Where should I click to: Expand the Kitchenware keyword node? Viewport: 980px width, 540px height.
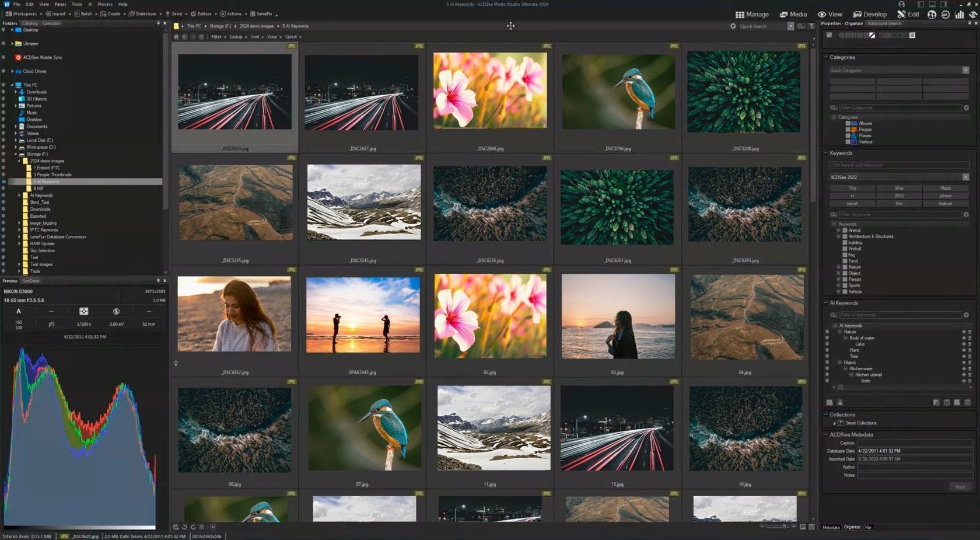pos(843,368)
